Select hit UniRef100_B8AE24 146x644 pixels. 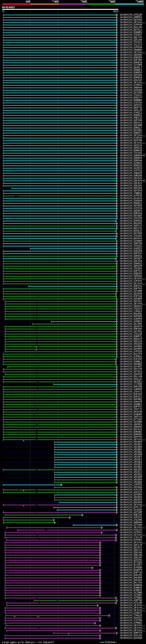(x=131, y=63)
